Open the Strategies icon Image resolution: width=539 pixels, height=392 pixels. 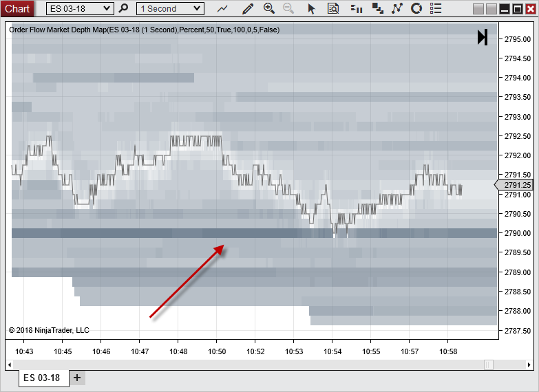(x=397, y=8)
